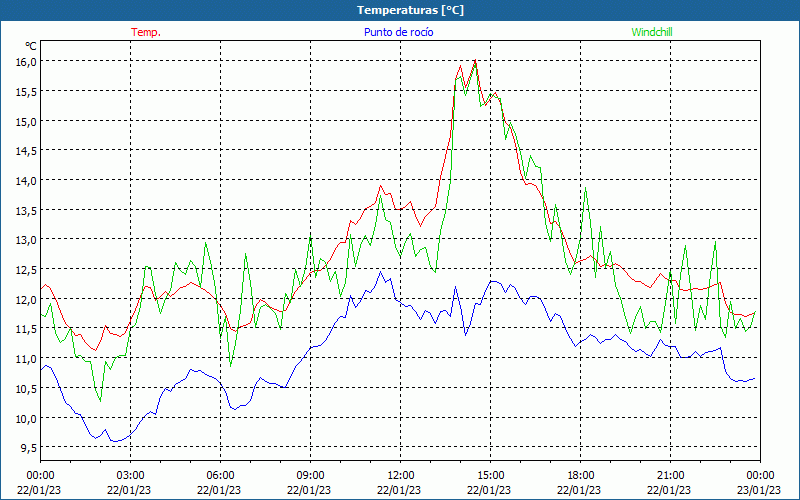Click the 09:00 time axis label

pyautogui.click(x=310, y=476)
